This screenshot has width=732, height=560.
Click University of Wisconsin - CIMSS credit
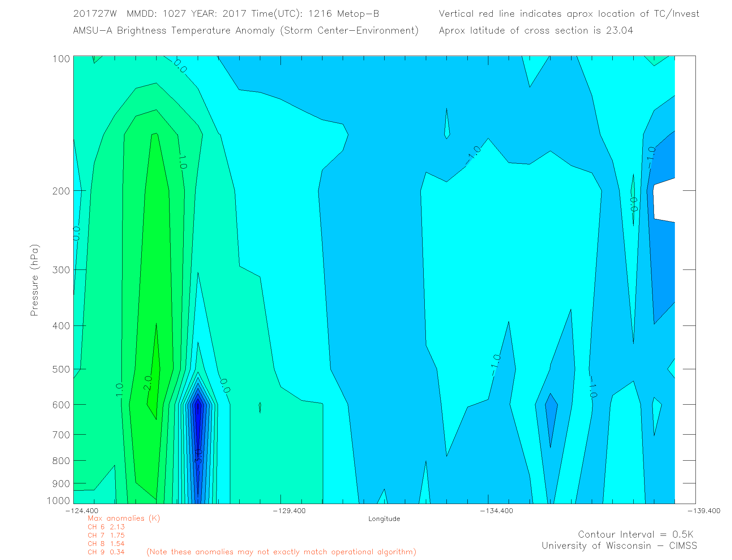point(619,546)
